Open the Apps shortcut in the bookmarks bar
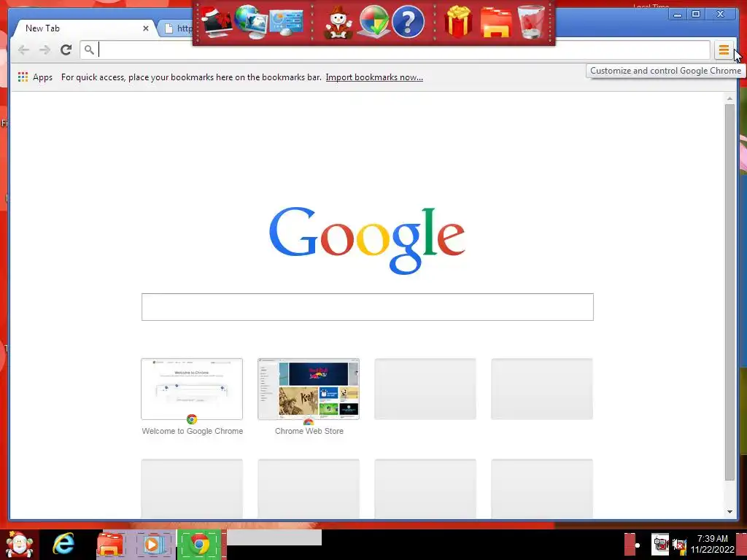The height and width of the screenshot is (560, 747). [35, 77]
